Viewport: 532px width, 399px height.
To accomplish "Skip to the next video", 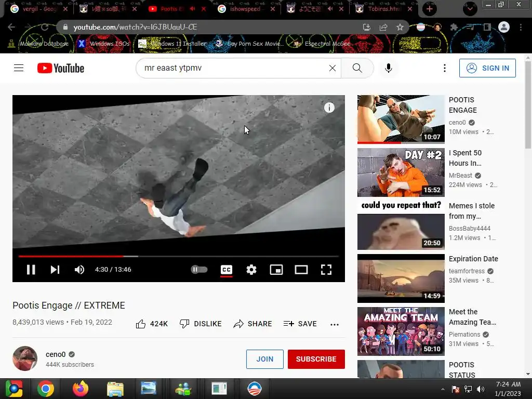I will [x=55, y=270].
